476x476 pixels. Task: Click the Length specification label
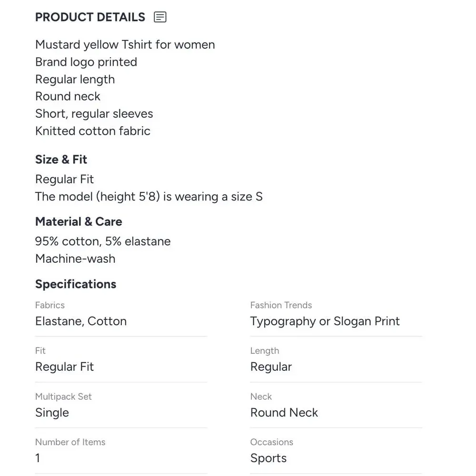point(264,351)
